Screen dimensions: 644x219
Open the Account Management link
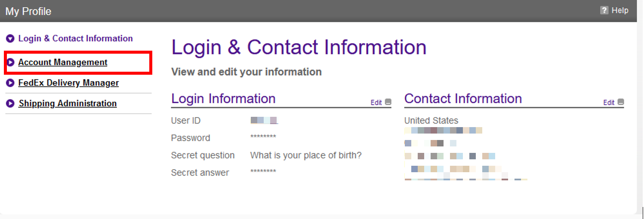tap(63, 63)
